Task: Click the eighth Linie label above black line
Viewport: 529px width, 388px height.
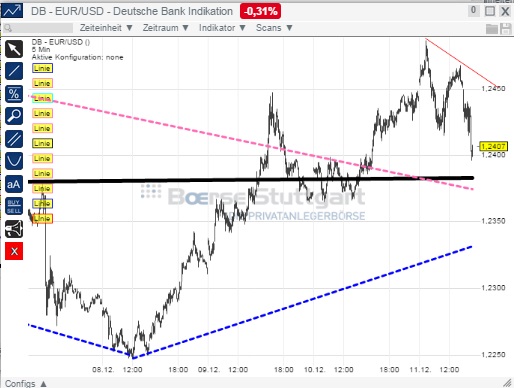Action: 43,173
